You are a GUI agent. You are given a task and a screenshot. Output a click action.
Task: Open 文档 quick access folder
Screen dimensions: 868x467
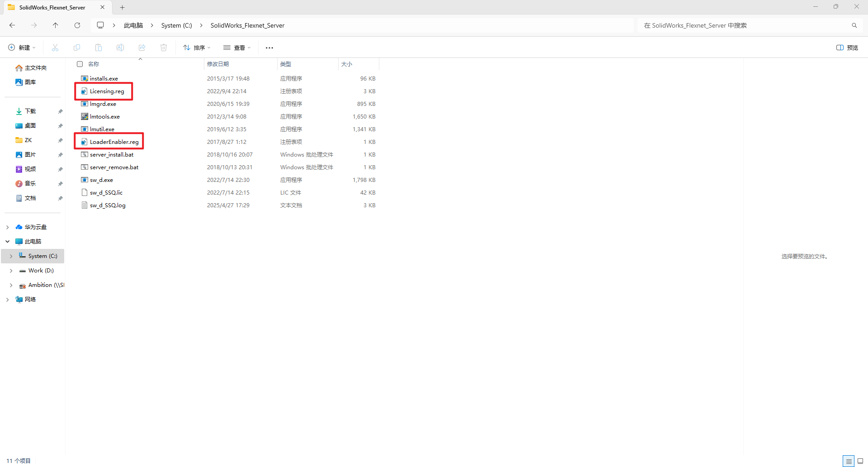click(26, 198)
